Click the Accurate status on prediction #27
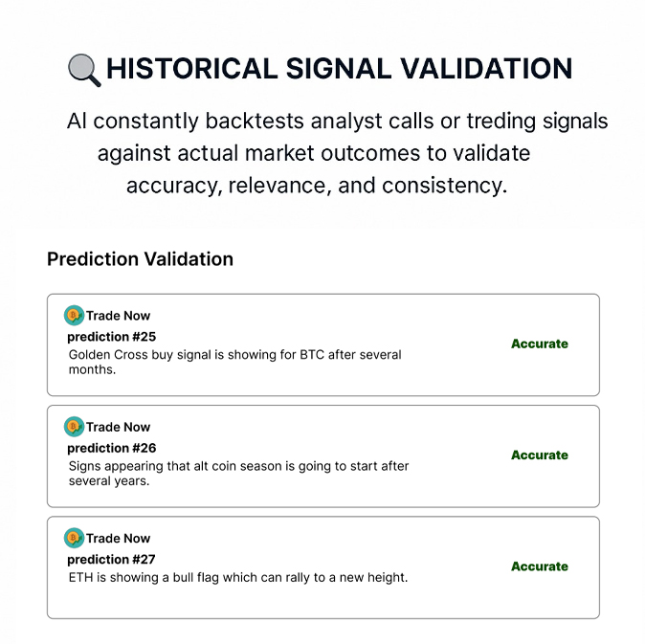 coord(540,566)
